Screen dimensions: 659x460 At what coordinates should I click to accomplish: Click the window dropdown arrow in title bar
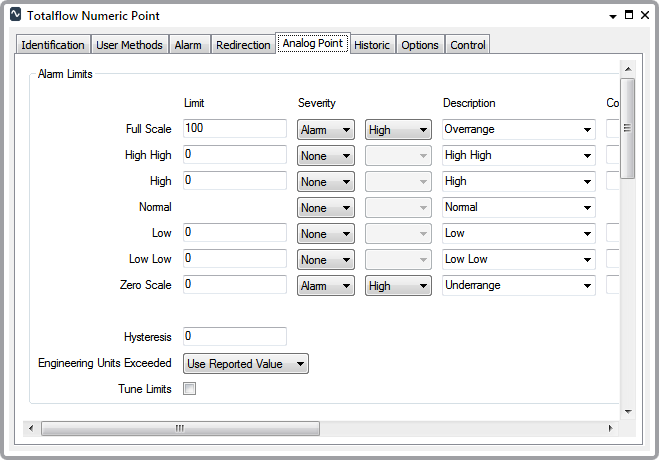[x=612, y=16]
